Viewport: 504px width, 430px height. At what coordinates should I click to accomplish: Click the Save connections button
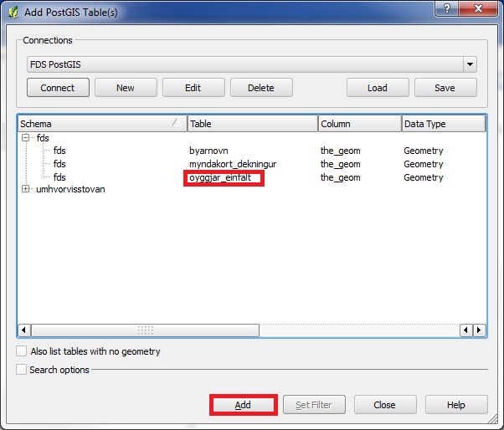point(445,88)
